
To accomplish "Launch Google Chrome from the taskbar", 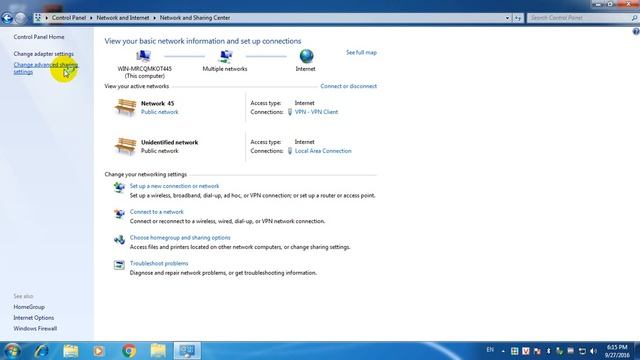I will [129, 351].
